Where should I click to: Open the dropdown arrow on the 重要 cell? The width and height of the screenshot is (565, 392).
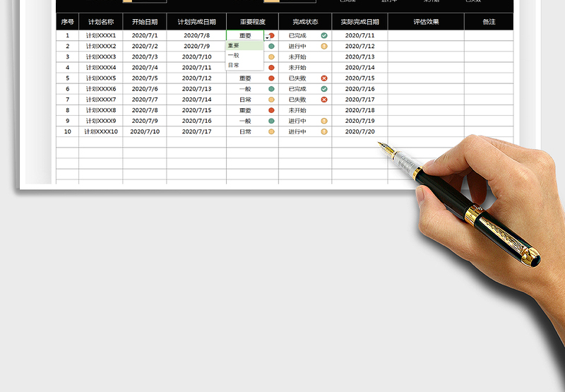click(267, 36)
